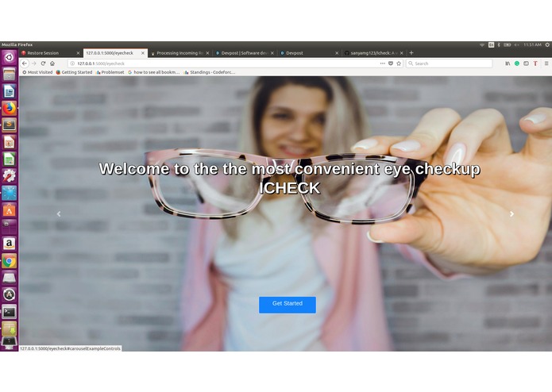Open the Firefox hamburger menu
The width and height of the screenshot is (552, 392).
[x=546, y=63]
